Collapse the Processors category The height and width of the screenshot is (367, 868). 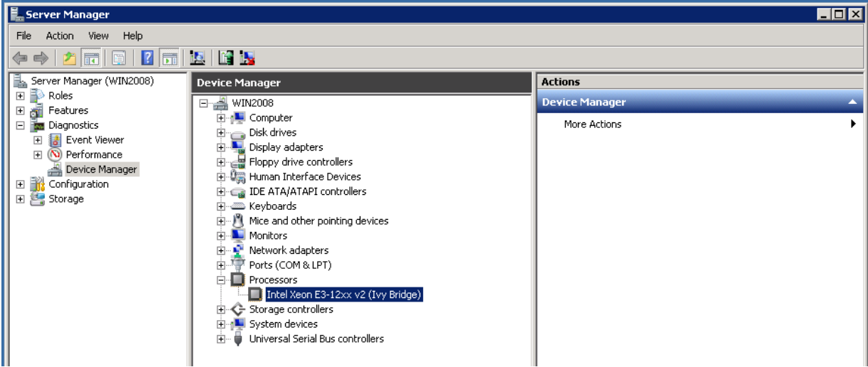222,280
